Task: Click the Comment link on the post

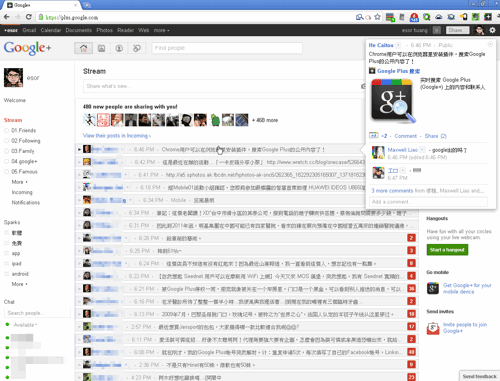Action: point(405,136)
